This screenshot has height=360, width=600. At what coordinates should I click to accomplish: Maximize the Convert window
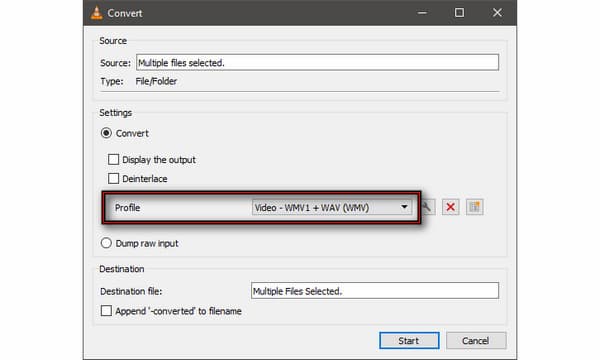(459, 13)
